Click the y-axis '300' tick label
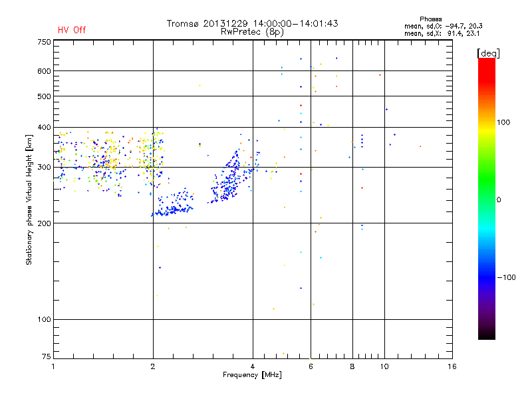This screenshot has height=399, width=532. [44, 168]
